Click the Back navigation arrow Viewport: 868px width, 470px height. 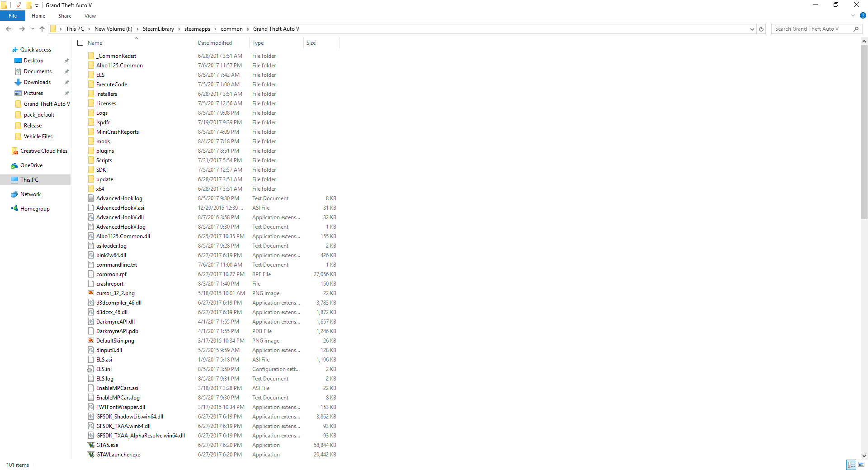[9, 29]
